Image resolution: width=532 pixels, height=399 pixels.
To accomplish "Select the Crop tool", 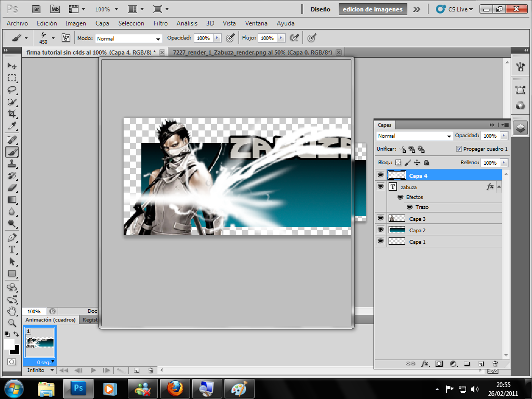I will (12, 114).
